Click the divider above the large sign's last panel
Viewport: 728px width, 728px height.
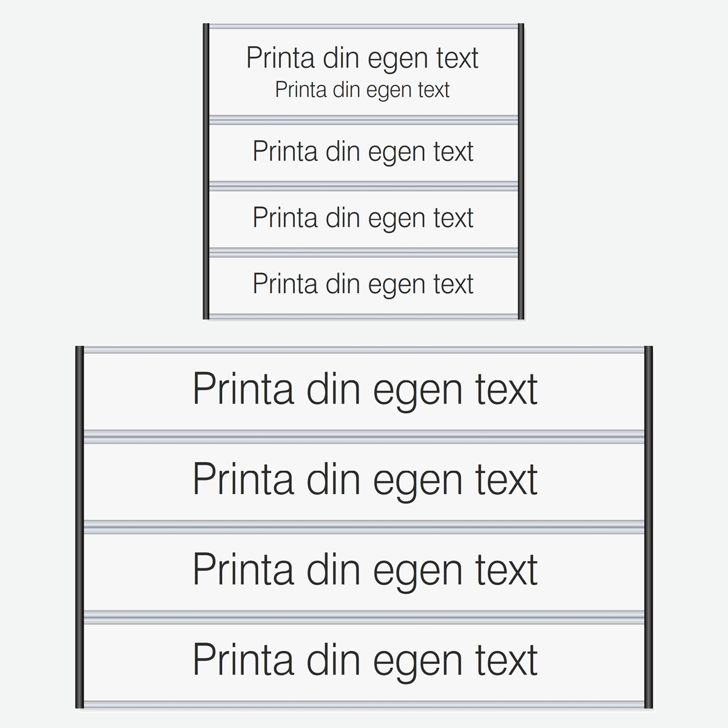[x=364, y=618]
